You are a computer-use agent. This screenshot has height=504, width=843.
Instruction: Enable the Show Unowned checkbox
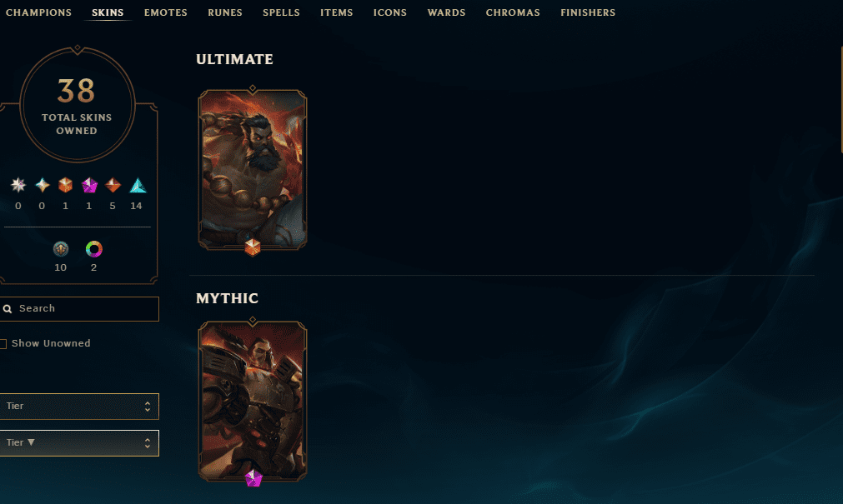click(x=3, y=344)
